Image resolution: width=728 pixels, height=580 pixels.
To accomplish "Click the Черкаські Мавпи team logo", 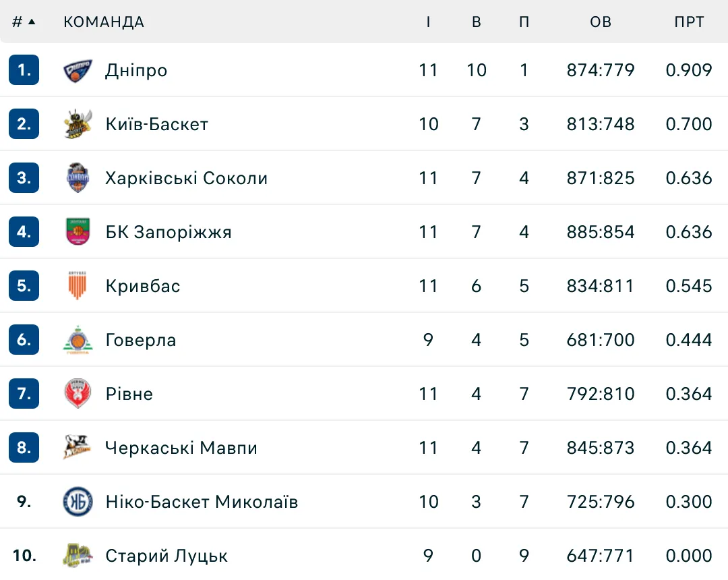I will click(x=78, y=448).
